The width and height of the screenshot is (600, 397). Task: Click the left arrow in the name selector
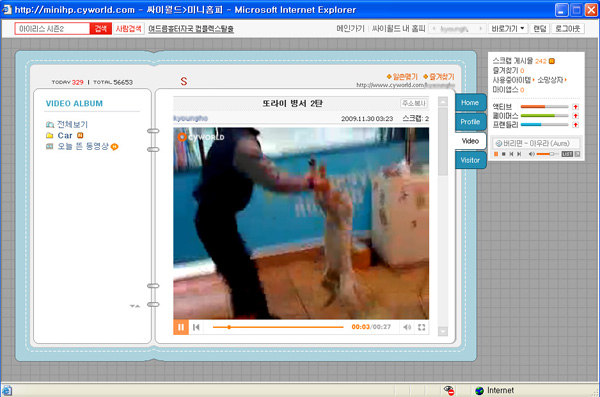(x=434, y=29)
